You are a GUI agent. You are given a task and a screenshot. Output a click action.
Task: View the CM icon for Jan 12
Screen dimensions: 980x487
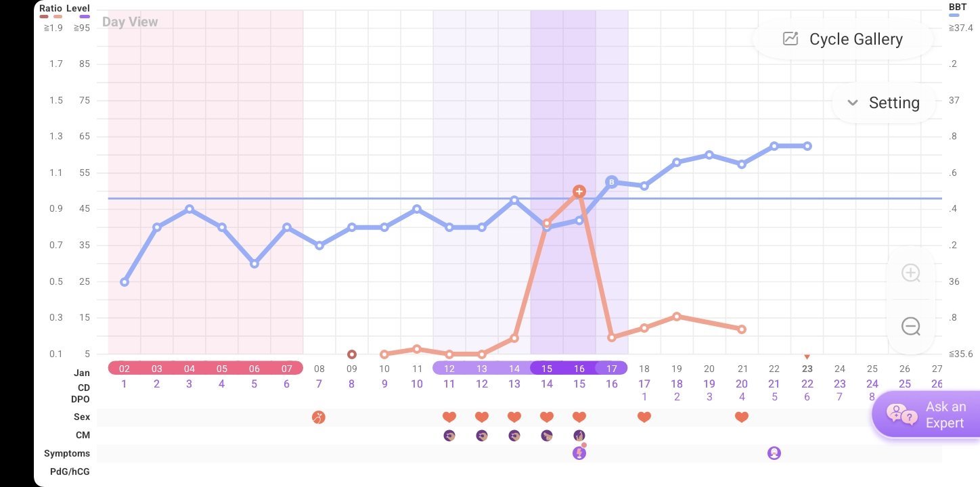(x=449, y=436)
